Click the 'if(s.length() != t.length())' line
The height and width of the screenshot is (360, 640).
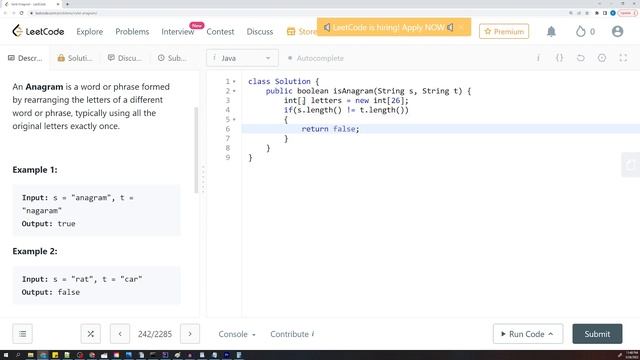[346, 110]
